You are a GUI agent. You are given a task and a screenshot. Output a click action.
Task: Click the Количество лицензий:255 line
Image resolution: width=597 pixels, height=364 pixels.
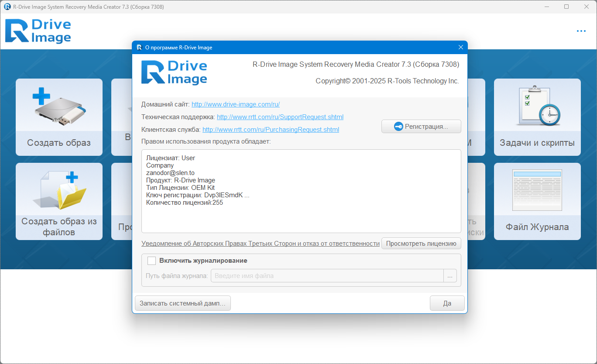(x=185, y=203)
